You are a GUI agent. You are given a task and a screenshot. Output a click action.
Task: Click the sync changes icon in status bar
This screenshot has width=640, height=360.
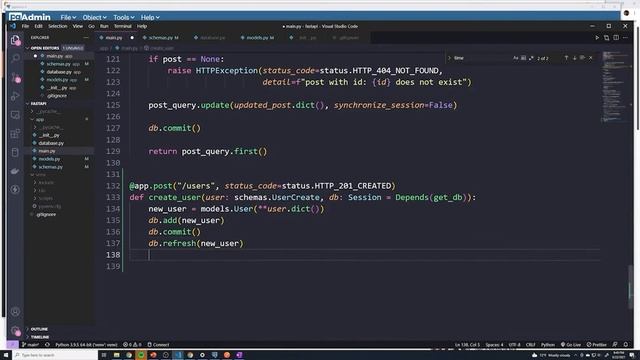coord(47,345)
